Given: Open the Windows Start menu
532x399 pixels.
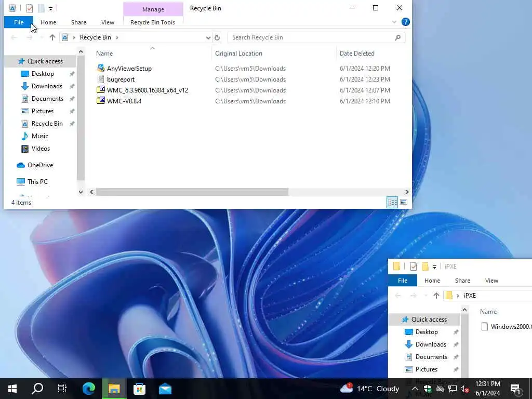Looking at the screenshot, I should [12, 389].
